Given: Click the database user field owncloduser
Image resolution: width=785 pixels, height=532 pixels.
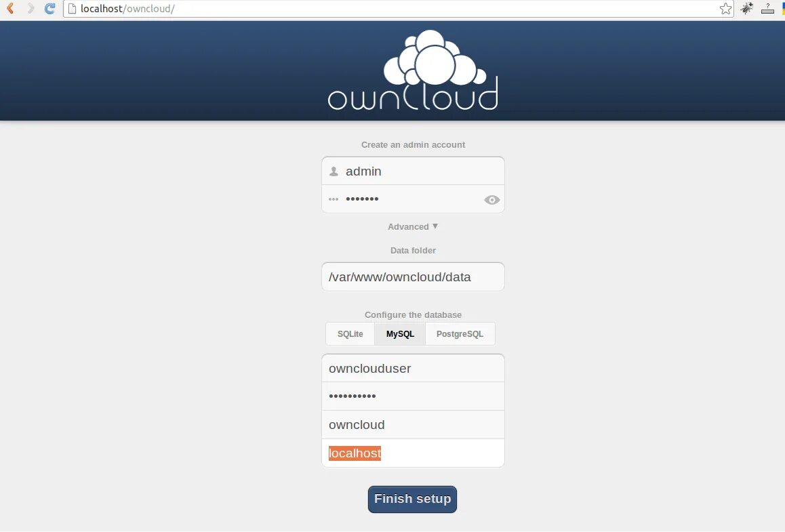Looking at the screenshot, I should [413, 369].
